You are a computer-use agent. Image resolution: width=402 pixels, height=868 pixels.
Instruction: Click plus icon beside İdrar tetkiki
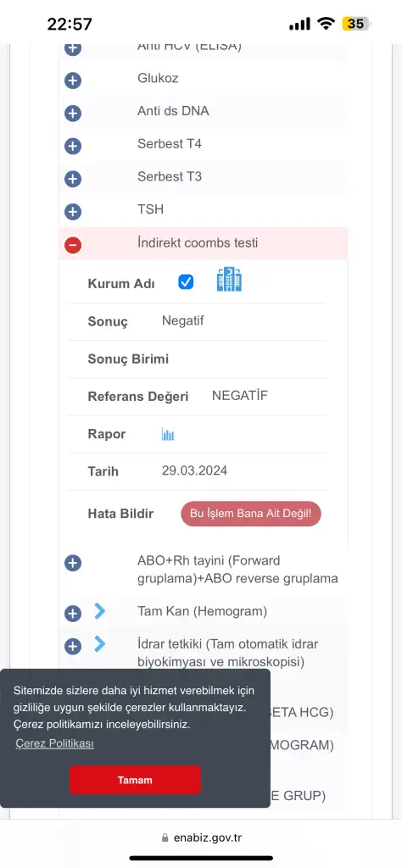(x=73, y=646)
